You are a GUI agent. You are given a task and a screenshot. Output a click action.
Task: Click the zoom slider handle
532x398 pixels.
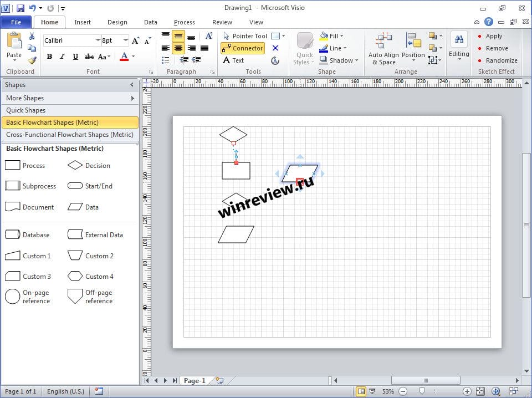click(x=422, y=391)
